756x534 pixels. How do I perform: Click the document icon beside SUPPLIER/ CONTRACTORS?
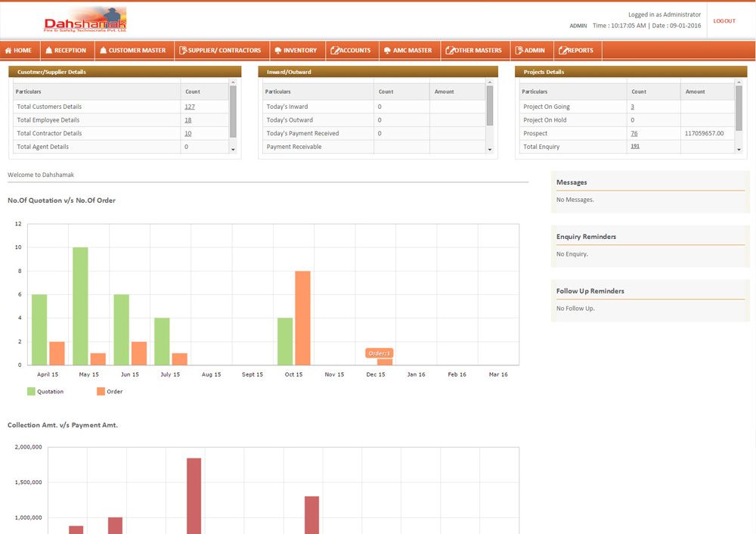(x=183, y=50)
